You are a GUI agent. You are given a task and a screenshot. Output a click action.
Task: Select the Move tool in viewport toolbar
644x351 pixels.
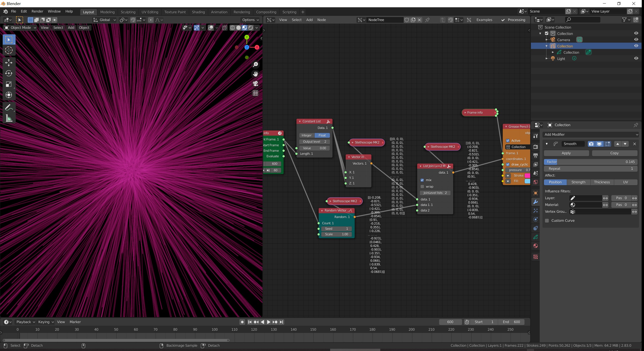click(9, 62)
